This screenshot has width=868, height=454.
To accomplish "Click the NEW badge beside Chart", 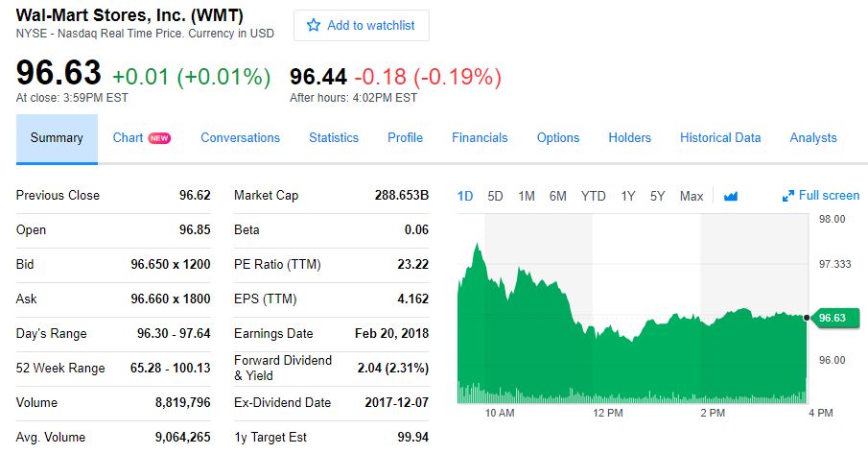I will pos(159,138).
